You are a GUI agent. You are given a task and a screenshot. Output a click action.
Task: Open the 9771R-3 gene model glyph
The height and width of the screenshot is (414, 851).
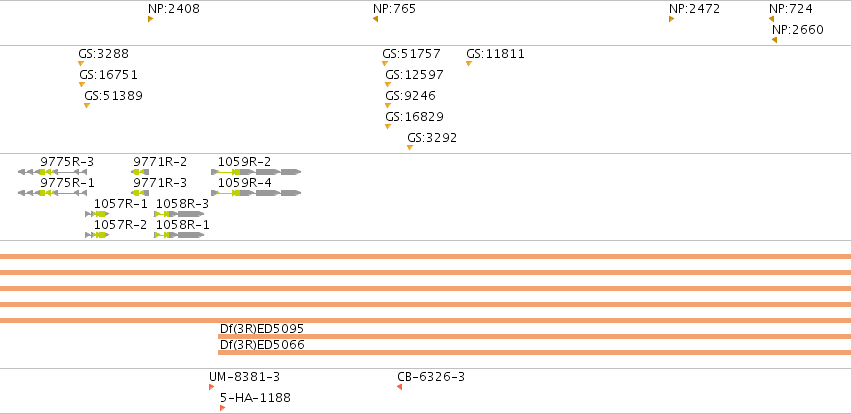point(140,193)
